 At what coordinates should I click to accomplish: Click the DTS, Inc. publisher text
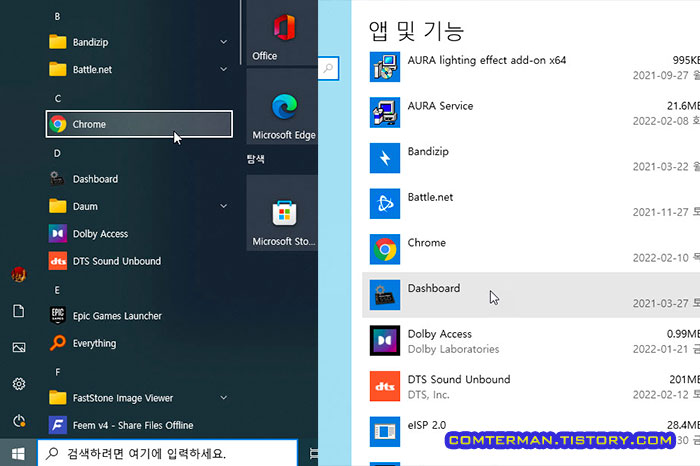[x=428, y=395]
